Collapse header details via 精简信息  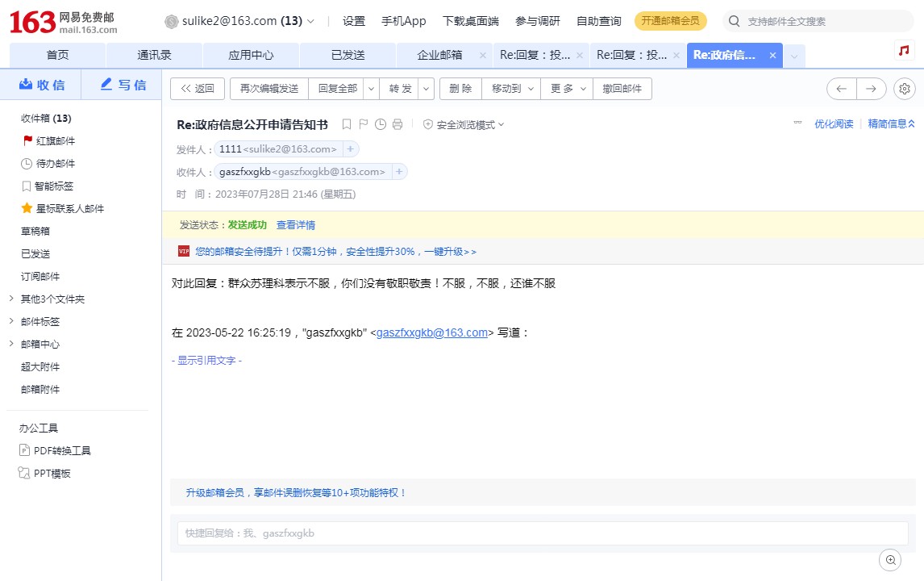point(891,124)
